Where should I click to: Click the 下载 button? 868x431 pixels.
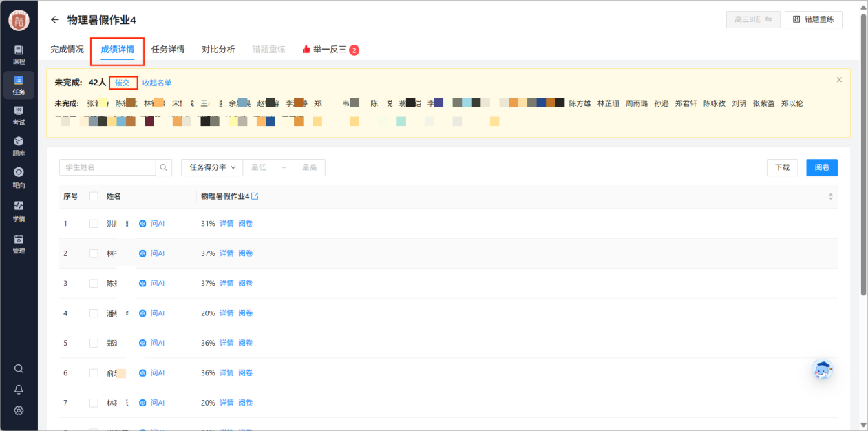point(783,167)
